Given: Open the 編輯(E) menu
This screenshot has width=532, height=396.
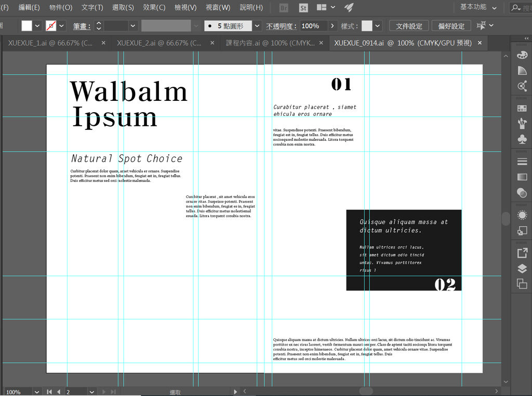Looking at the screenshot, I should click(29, 7).
